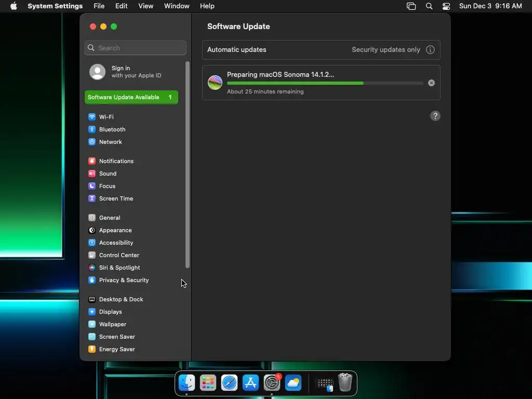This screenshot has height=399, width=532.
Task: Open the Help menu
Action: (x=207, y=6)
